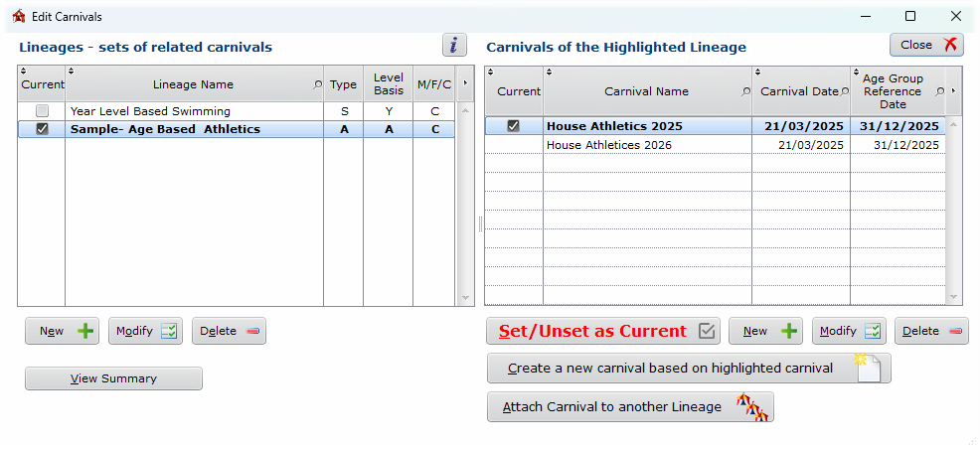The image size is (980, 449).
Task: Toggle Year Level Based Swimming current checkbox
Action: pos(42,111)
